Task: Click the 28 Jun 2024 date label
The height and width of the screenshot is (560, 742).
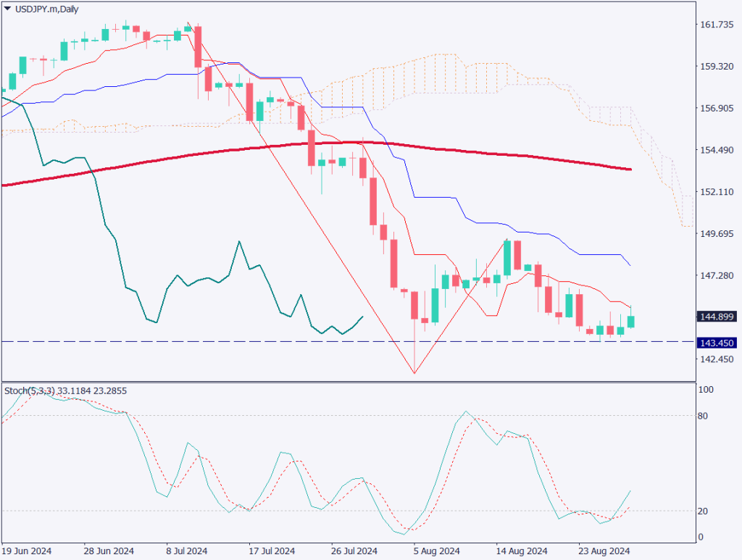Action: [x=110, y=551]
